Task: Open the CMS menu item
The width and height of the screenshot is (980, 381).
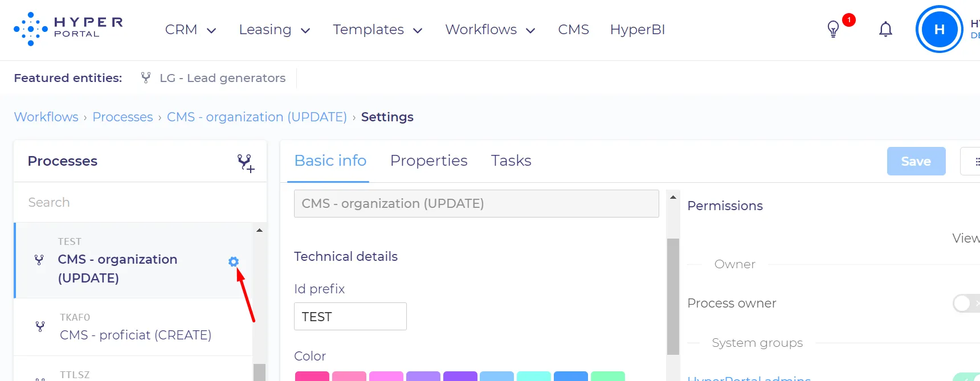Action: click(x=573, y=30)
